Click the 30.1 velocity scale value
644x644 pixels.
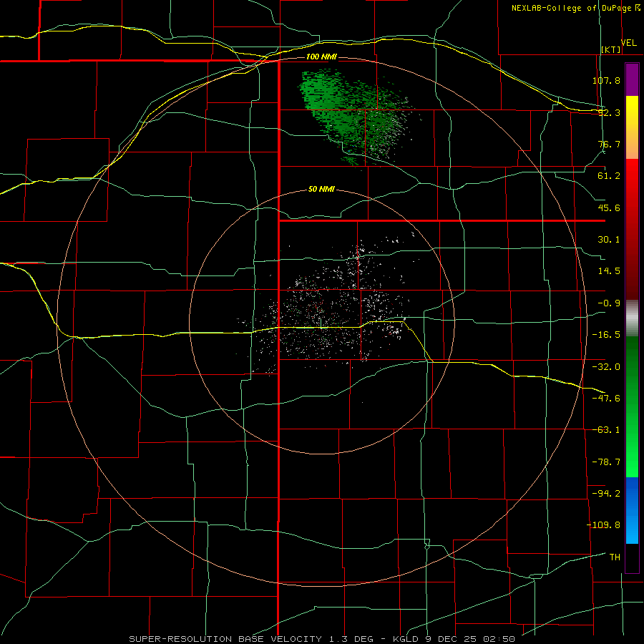609,240
